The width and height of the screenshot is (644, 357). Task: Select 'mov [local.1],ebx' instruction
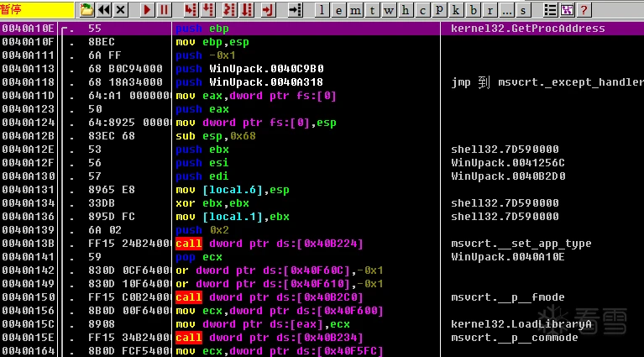pyautogui.click(x=233, y=217)
